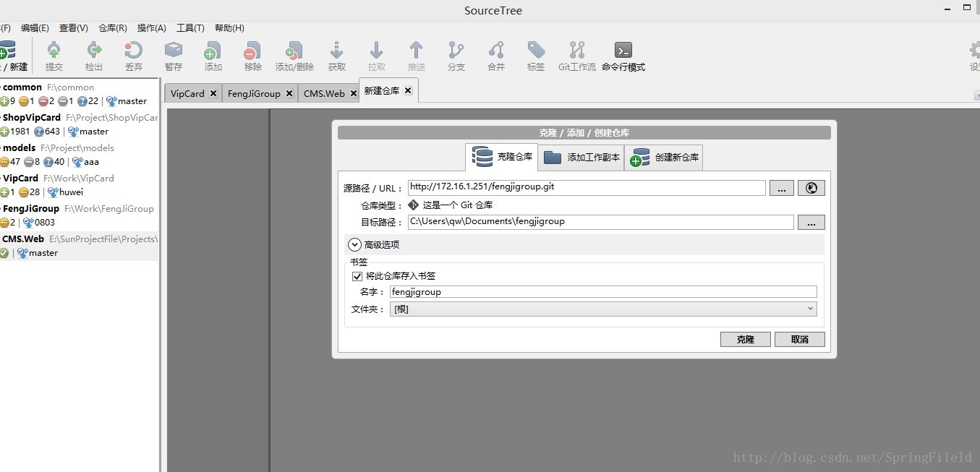
Task: Open the 编辑(E) menu
Action: 35,28
